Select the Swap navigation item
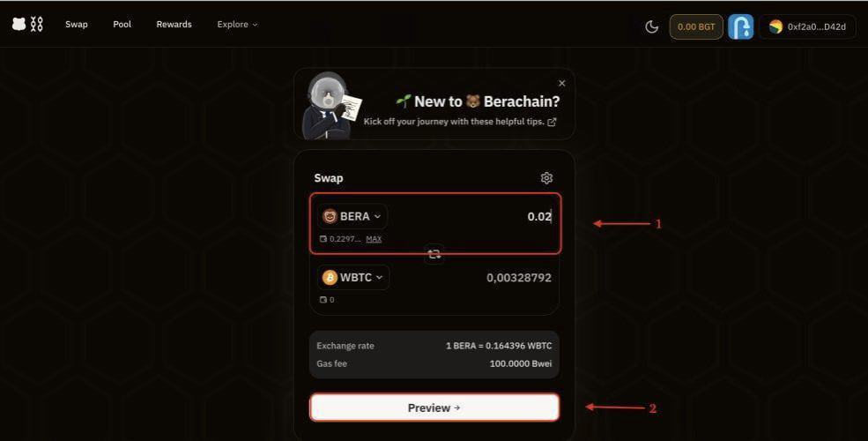 click(77, 25)
